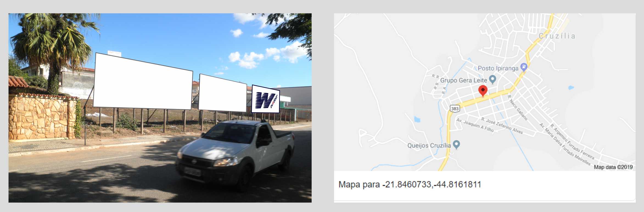The image size is (644, 212).
Task: Click the R. Neco Galiano street label
Action: tap(517, 108)
